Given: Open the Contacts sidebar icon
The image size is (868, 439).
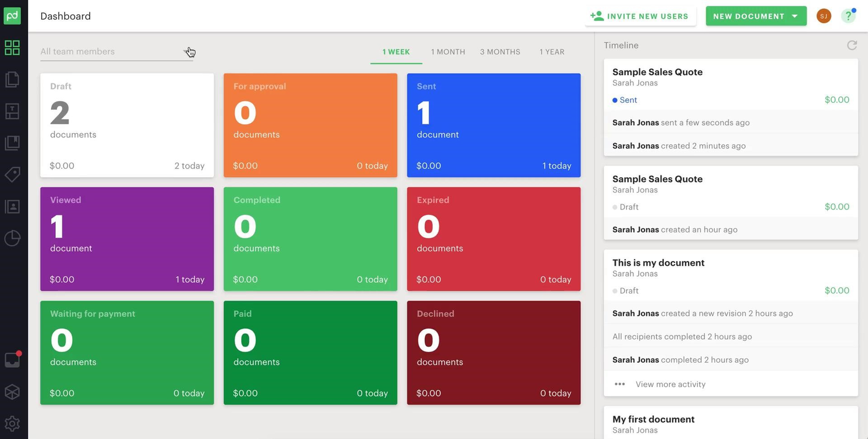Looking at the screenshot, I should [x=12, y=206].
